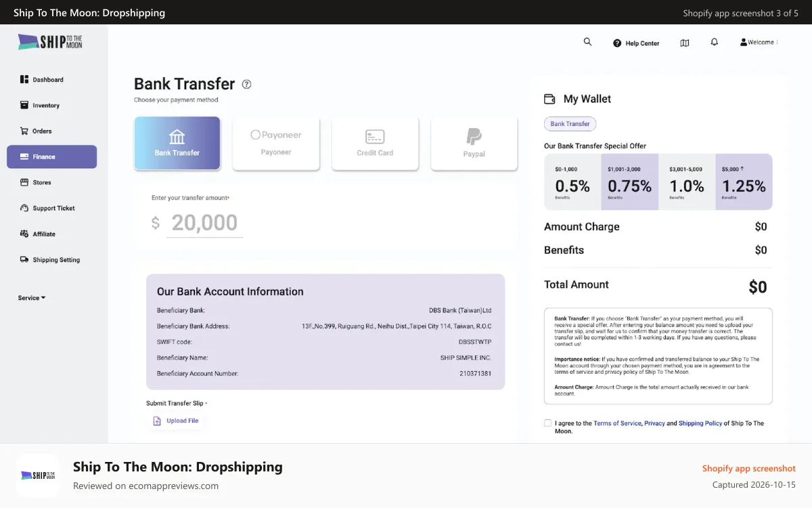Open the Privacy link
812x508 pixels.
[654, 423]
